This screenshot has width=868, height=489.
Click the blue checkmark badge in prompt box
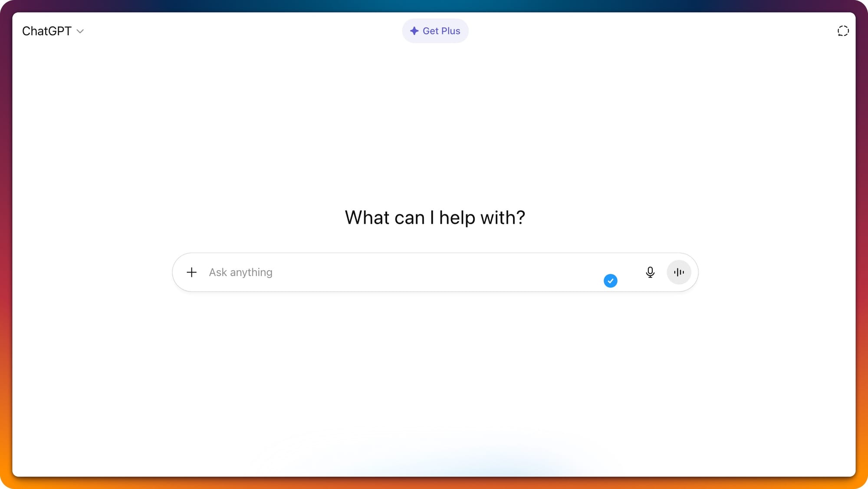point(610,281)
